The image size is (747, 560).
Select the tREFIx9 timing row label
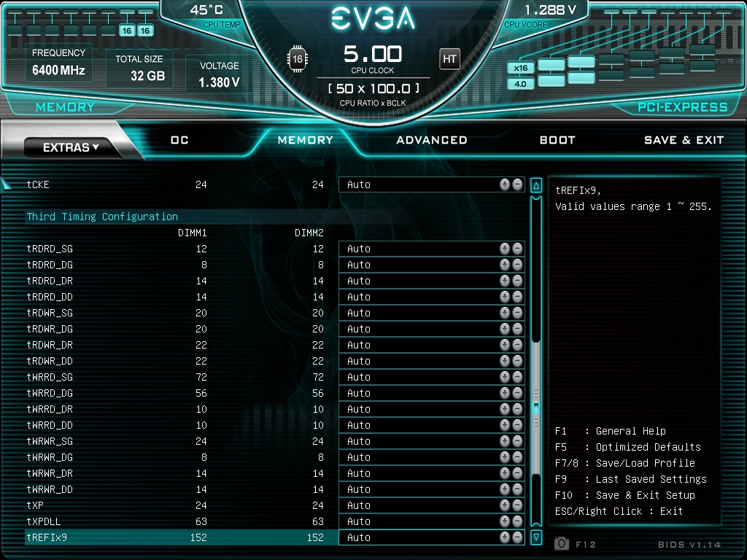click(x=47, y=537)
